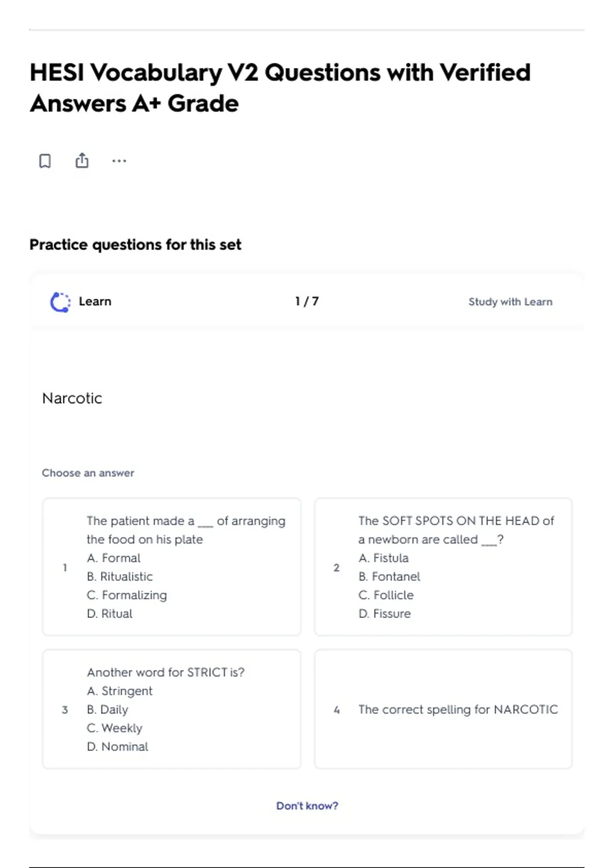
Task: Open the share icon
Action: (x=82, y=160)
